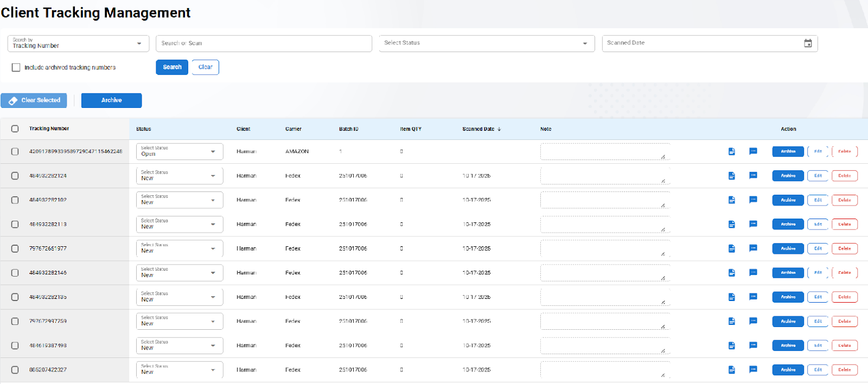Click the document icon for tracking 484619387498

731,345
